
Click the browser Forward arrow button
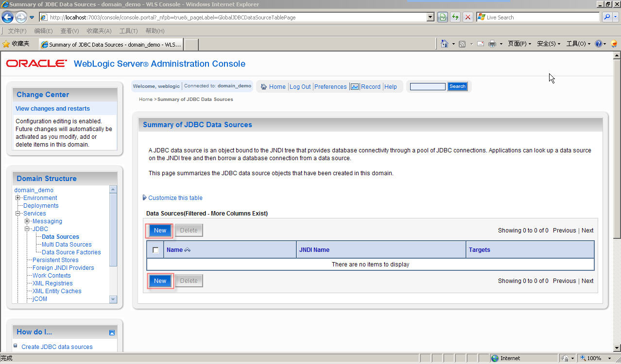20,17
